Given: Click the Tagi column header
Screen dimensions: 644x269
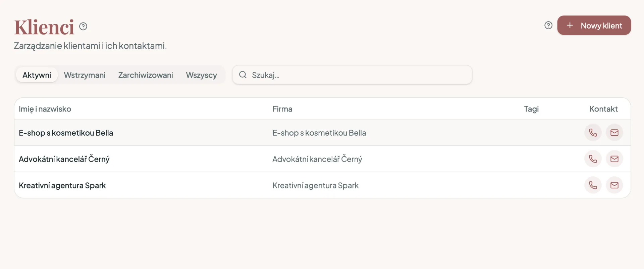Looking at the screenshot, I should [x=531, y=109].
